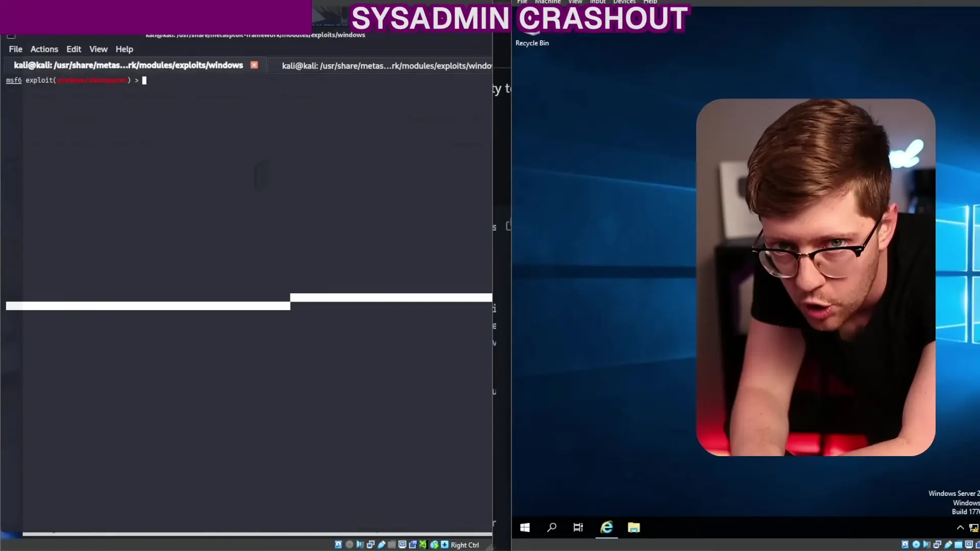Launch Internet Explorer from the taskbar

click(606, 528)
